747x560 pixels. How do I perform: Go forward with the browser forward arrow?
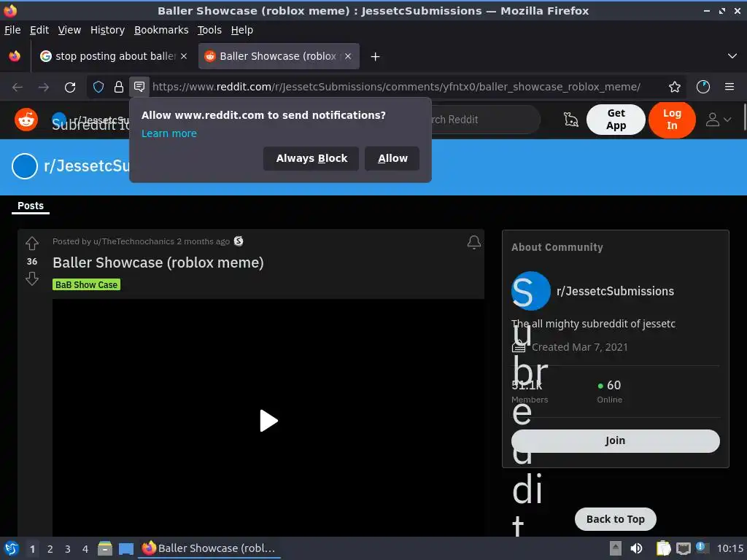(43, 87)
